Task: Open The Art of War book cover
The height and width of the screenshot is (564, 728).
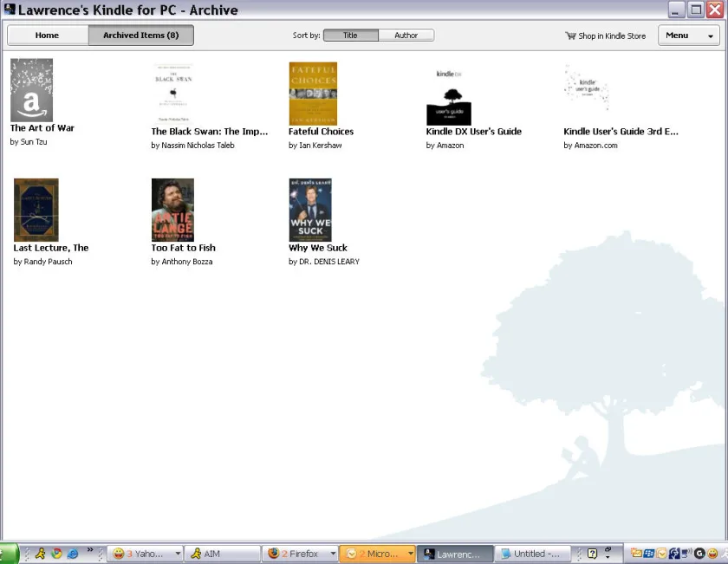Action: [x=31, y=90]
